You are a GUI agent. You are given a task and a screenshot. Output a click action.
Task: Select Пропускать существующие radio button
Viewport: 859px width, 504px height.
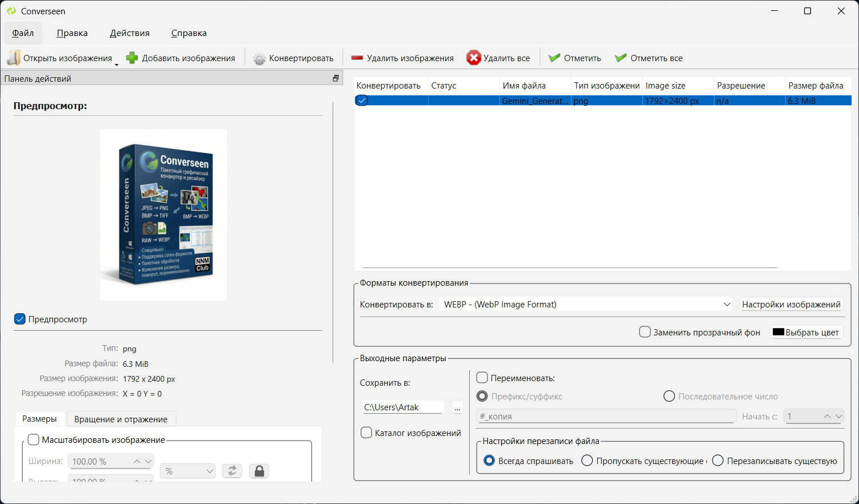[x=587, y=461]
